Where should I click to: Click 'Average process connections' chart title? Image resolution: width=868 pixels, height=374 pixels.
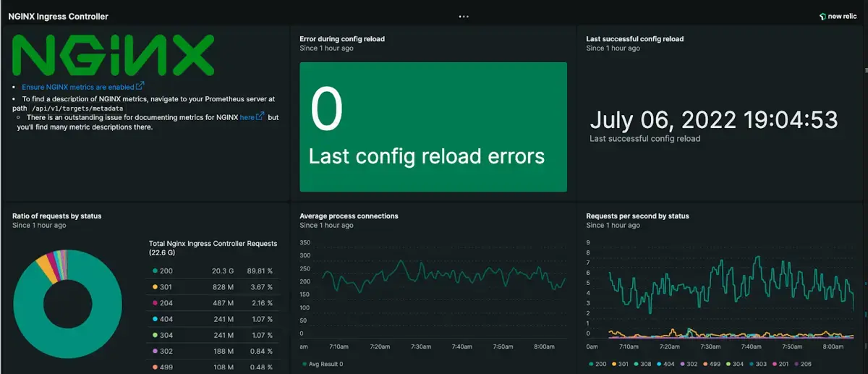coord(349,216)
